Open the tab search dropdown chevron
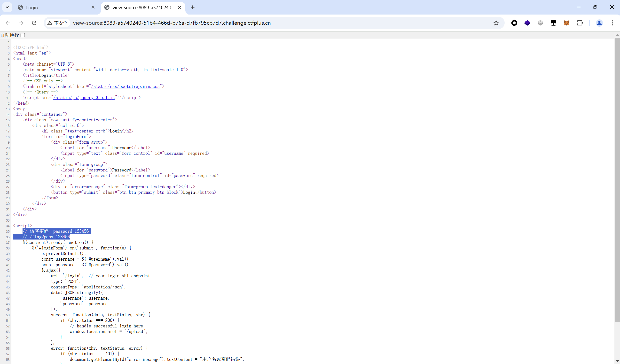 click(7, 7)
